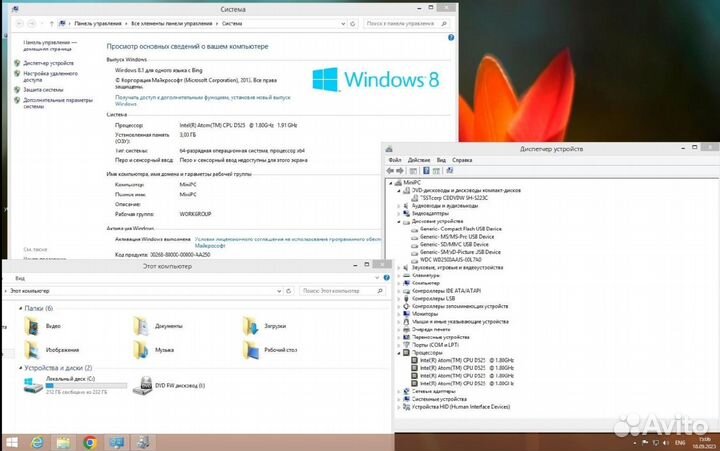
Task: Open File Explorer from the taskbar
Action: tap(63, 442)
